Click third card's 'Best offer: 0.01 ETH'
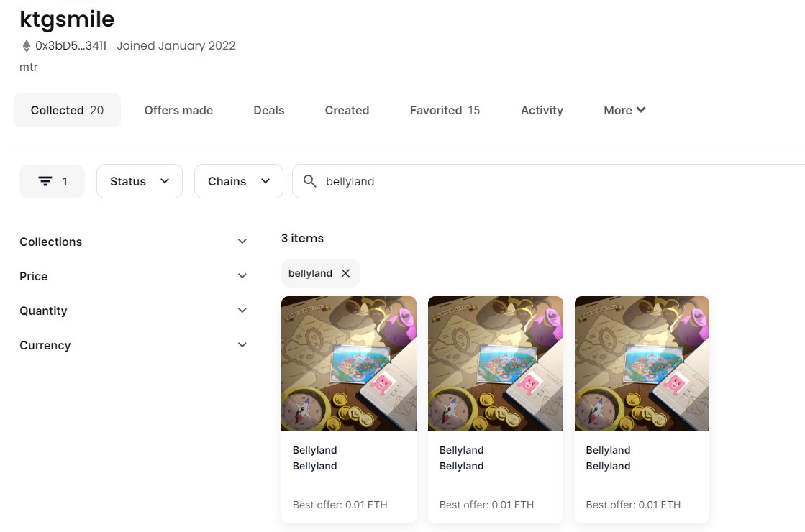Viewport: 805px width, 532px height. pos(633,505)
